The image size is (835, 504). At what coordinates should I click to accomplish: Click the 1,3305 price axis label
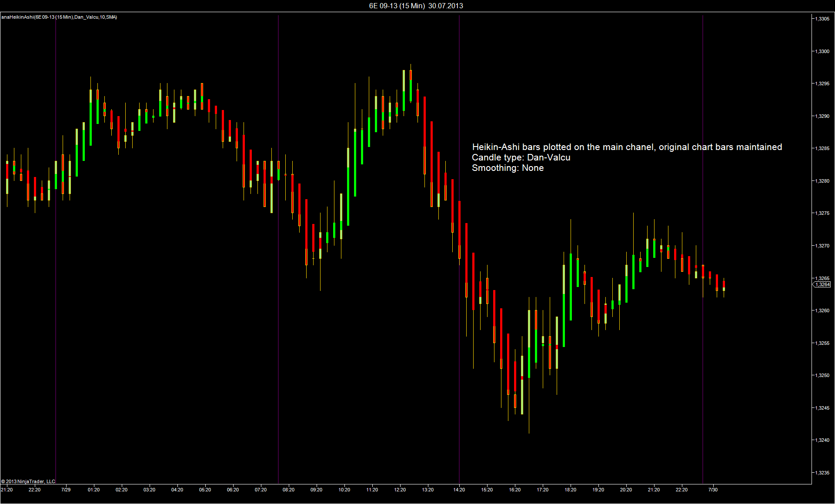click(x=822, y=19)
